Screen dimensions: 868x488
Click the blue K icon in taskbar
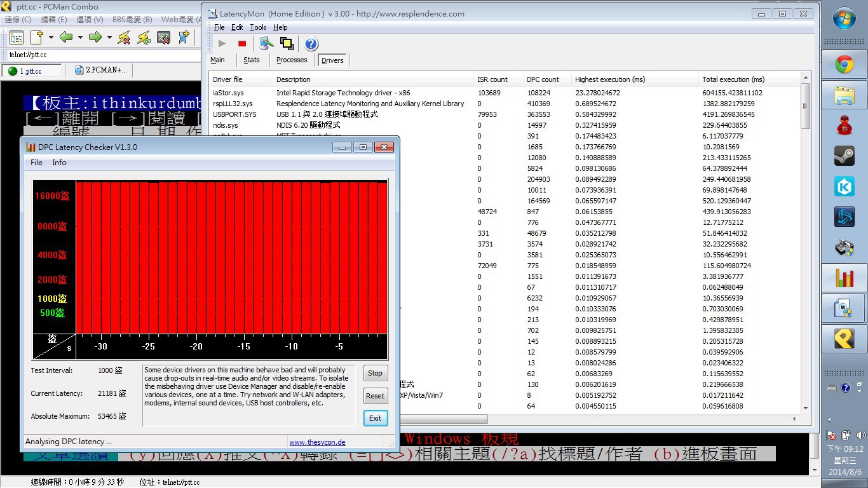[844, 186]
